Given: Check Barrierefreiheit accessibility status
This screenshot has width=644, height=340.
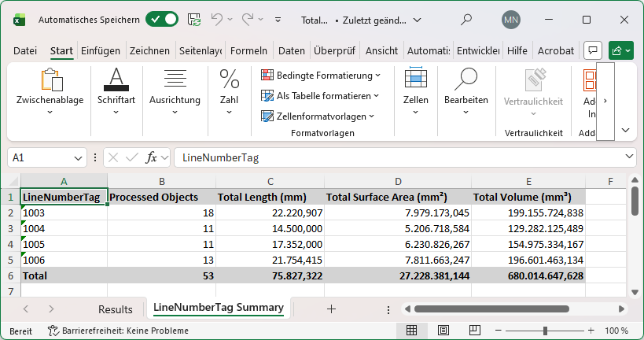Looking at the screenshot, I should point(118,331).
